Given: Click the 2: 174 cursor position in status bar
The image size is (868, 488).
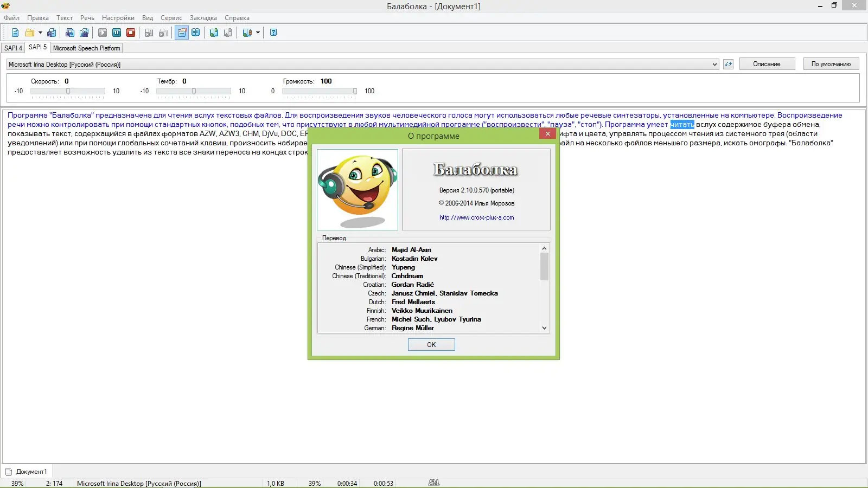Looking at the screenshot, I should point(54,483).
